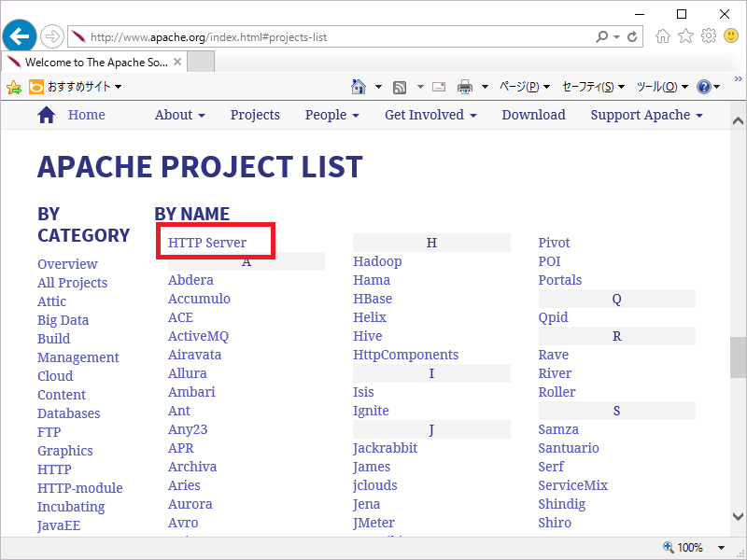Viewport: 747px width, 560px height.
Task: Open the Help icon dropdown arrow
Action: coord(716,87)
